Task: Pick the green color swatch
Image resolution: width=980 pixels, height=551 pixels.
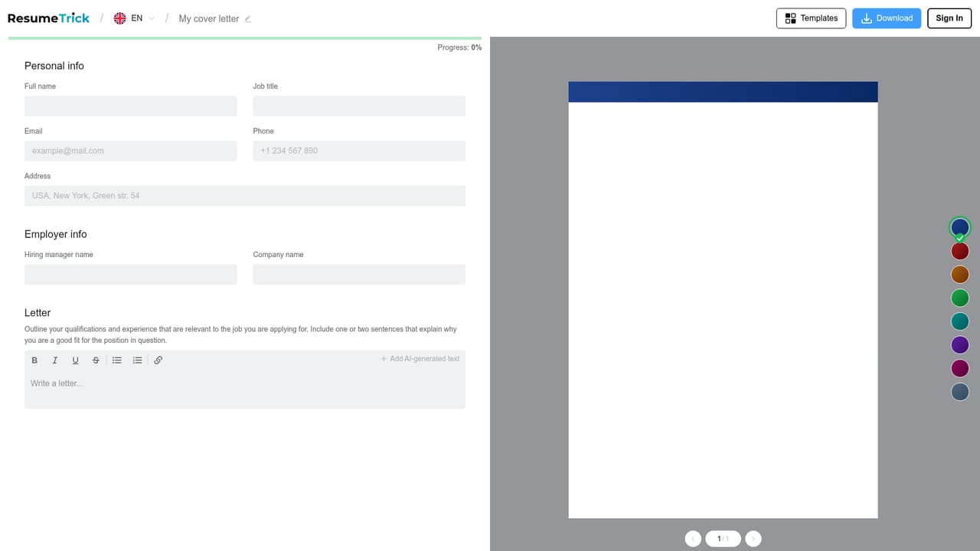Action: tap(960, 298)
